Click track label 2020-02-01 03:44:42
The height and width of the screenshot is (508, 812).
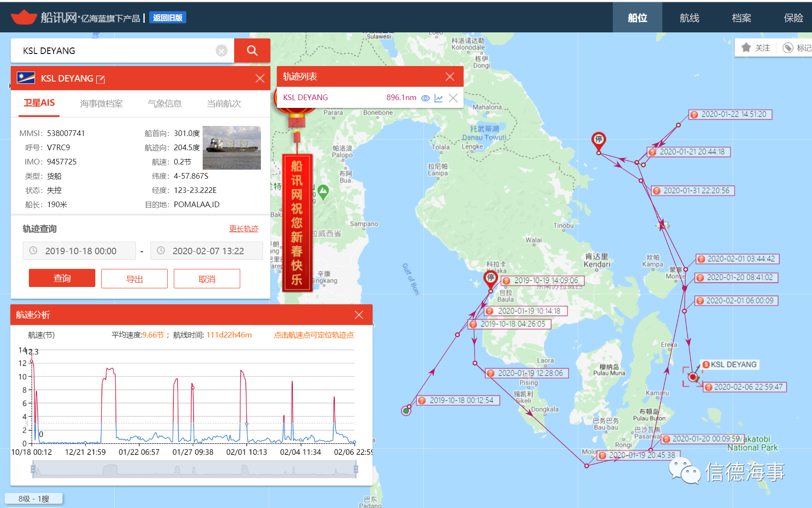737,259
